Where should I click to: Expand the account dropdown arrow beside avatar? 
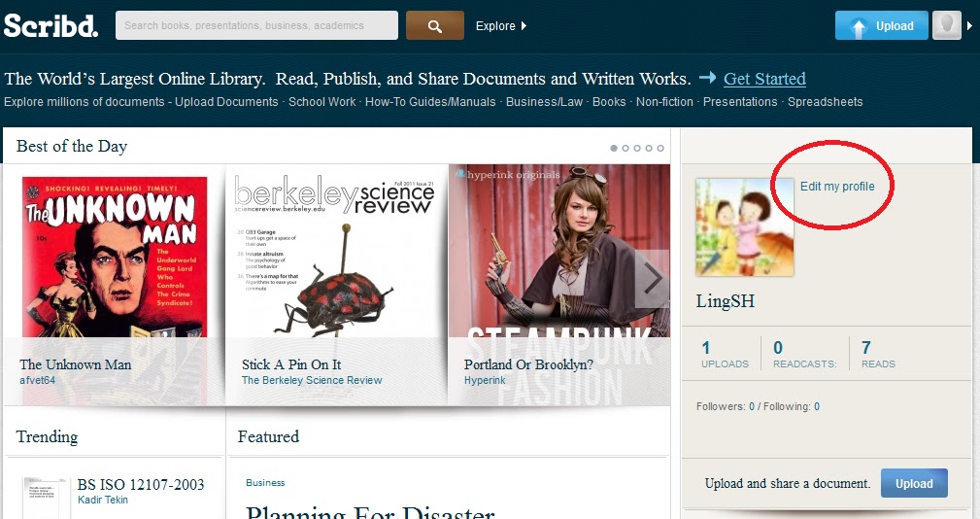(969, 25)
